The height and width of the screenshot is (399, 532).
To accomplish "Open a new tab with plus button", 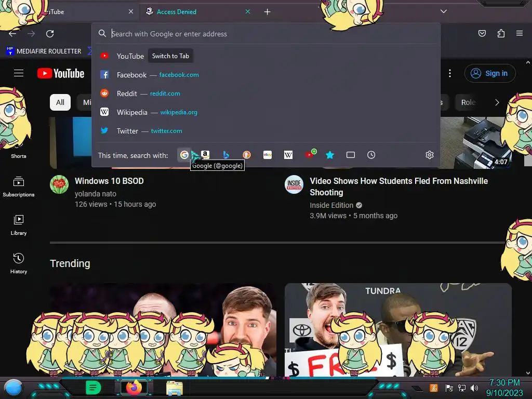I will point(268,12).
